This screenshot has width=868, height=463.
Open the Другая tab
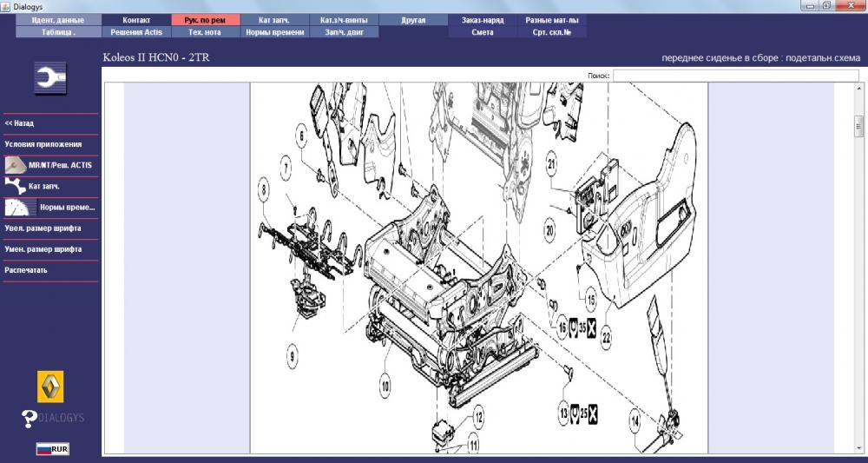click(413, 20)
